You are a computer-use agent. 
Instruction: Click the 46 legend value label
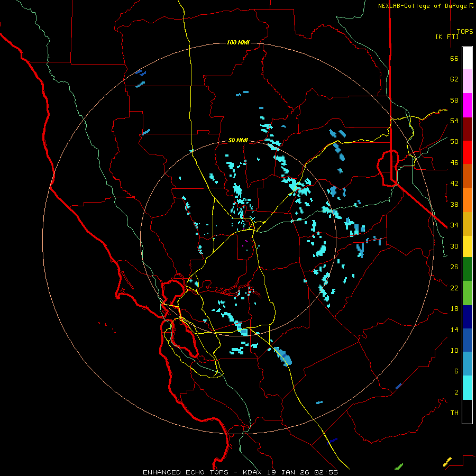pos(454,163)
